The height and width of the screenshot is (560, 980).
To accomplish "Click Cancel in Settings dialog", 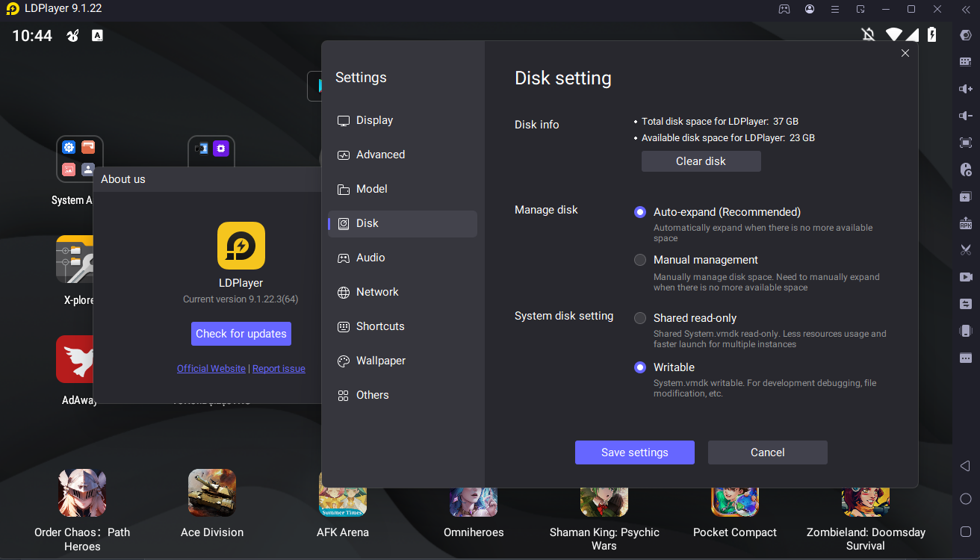I will tap(768, 452).
